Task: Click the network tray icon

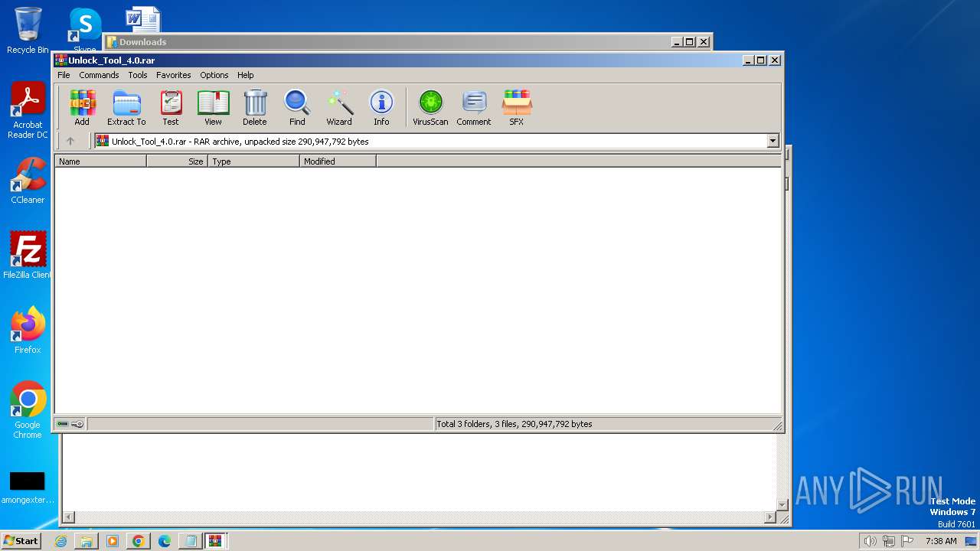Action: coord(889,541)
